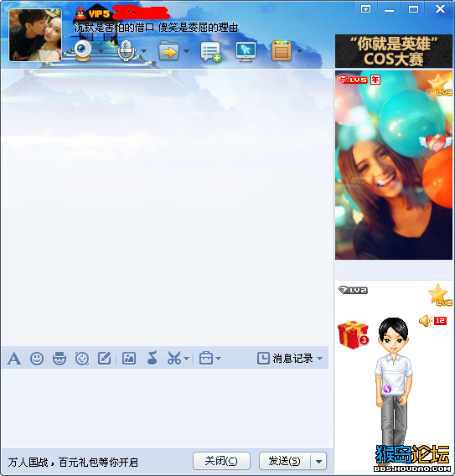Screen dimensions: 455x476
Task: Click the grey diamond LV2 badge
Action: (353, 290)
